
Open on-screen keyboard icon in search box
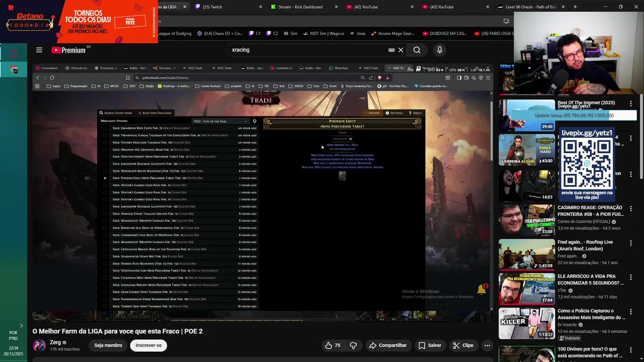(391, 50)
